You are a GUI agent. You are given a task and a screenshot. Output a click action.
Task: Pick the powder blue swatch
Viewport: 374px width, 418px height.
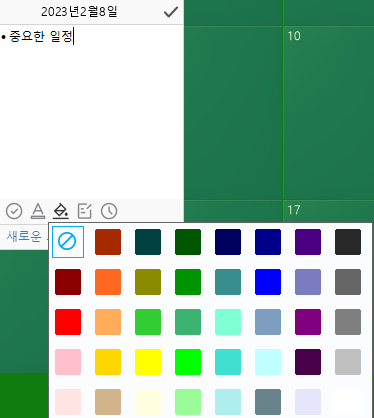(x=228, y=402)
